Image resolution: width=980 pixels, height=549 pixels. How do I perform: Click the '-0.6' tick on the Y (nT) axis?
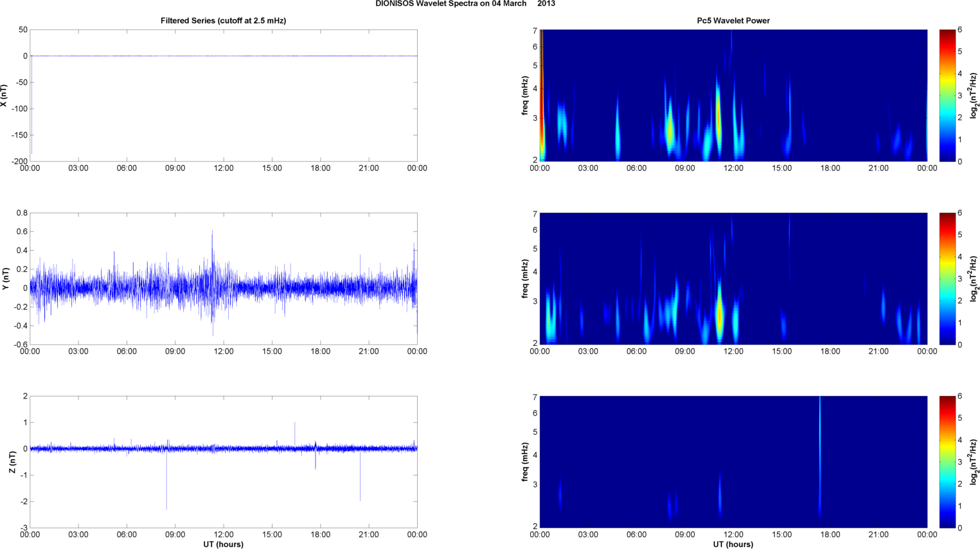[x=20, y=345]
